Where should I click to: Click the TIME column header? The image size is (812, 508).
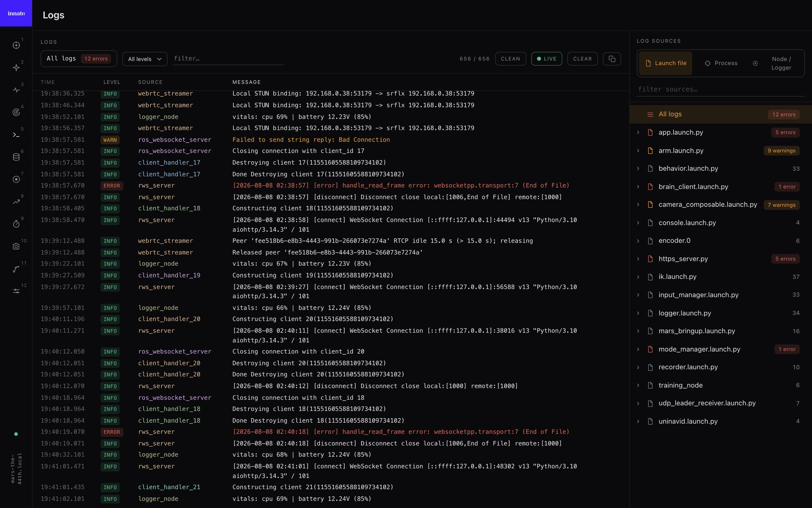[x=48, y=82]
